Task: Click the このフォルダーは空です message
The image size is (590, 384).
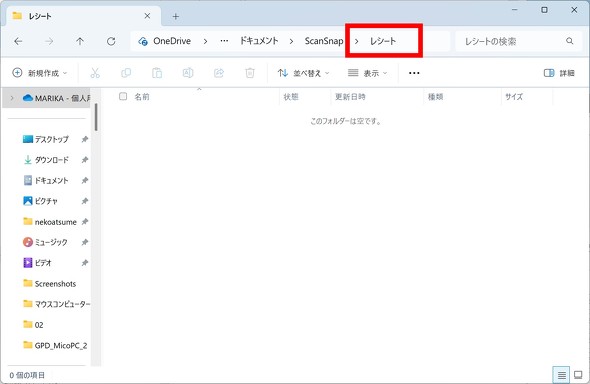Action: 345,121
